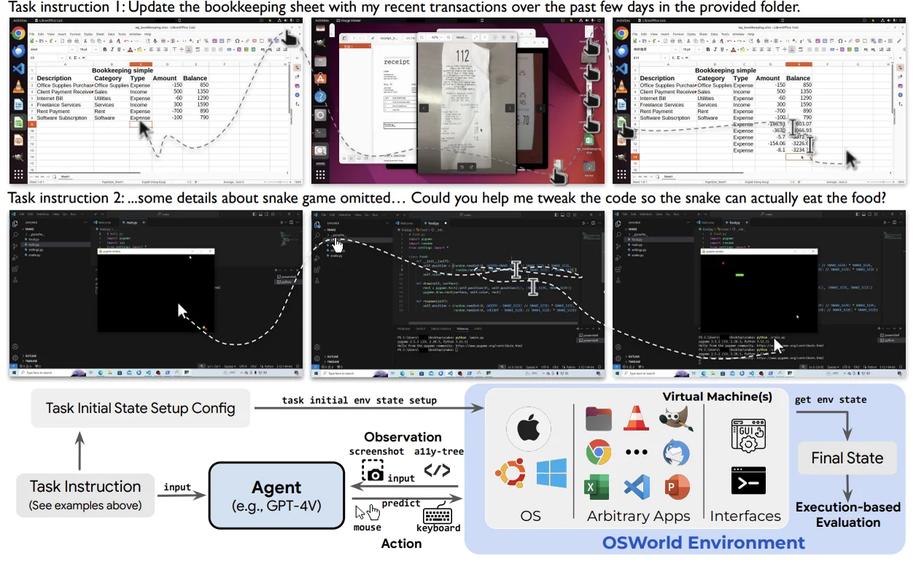This screenshot has width=924, height=564.
Task: Click the Final State box
Action: pos(847,458)
